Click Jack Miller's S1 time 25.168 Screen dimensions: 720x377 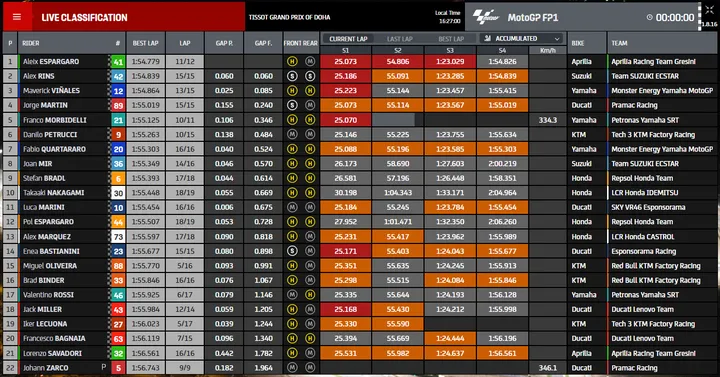pyautogui.click(x=345, y=309)
